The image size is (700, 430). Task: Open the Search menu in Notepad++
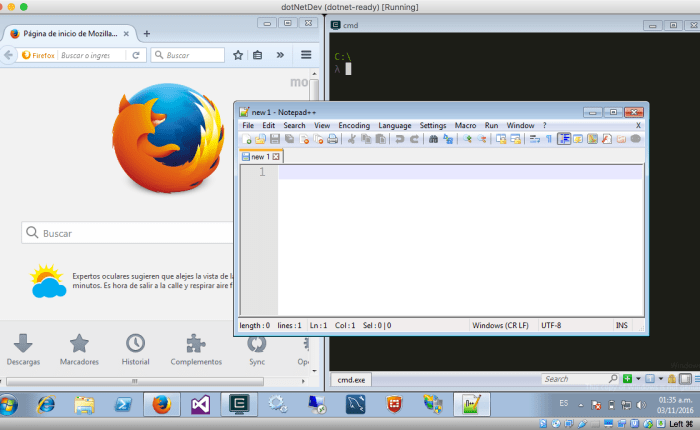[x=294, y=125]
